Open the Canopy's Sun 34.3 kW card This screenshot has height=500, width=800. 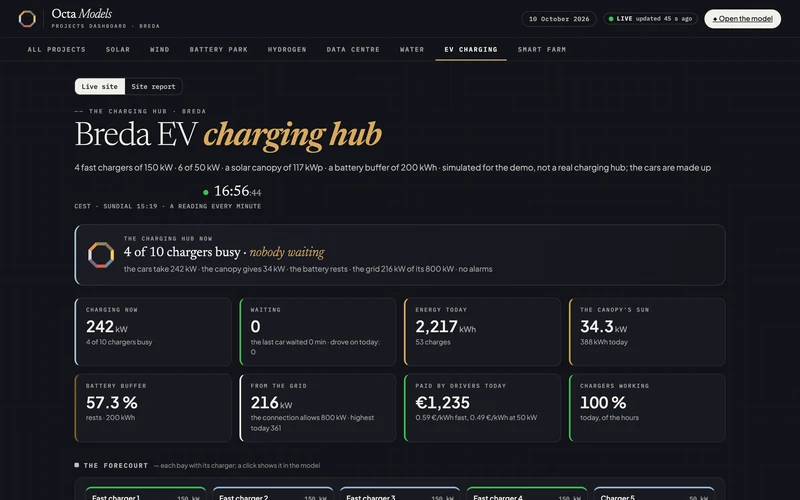pyautogui.click(x=647, y=332)
